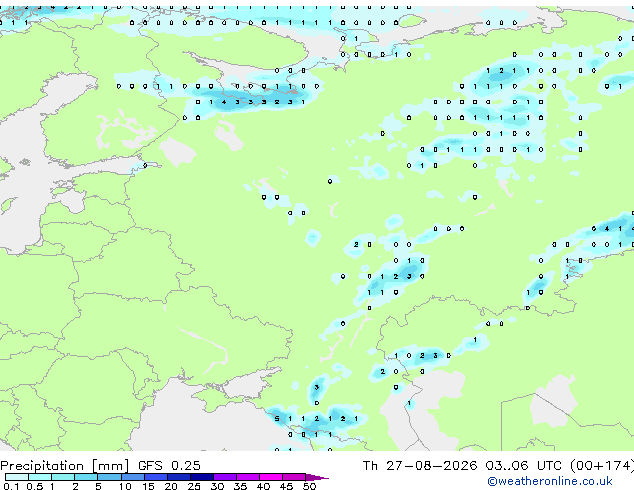The image size is (634, 490).
Task: Click the '35' legend scale value
Action: coord(240,486)
